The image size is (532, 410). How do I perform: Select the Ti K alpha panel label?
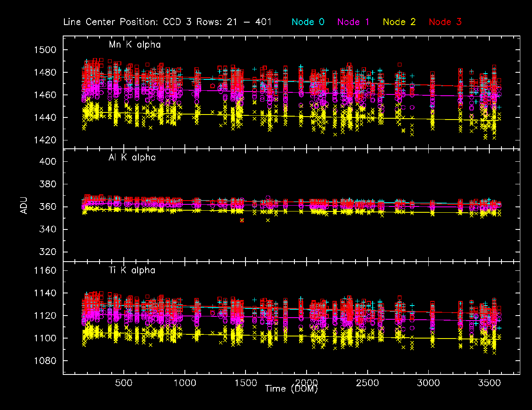(x=132, y=270)
